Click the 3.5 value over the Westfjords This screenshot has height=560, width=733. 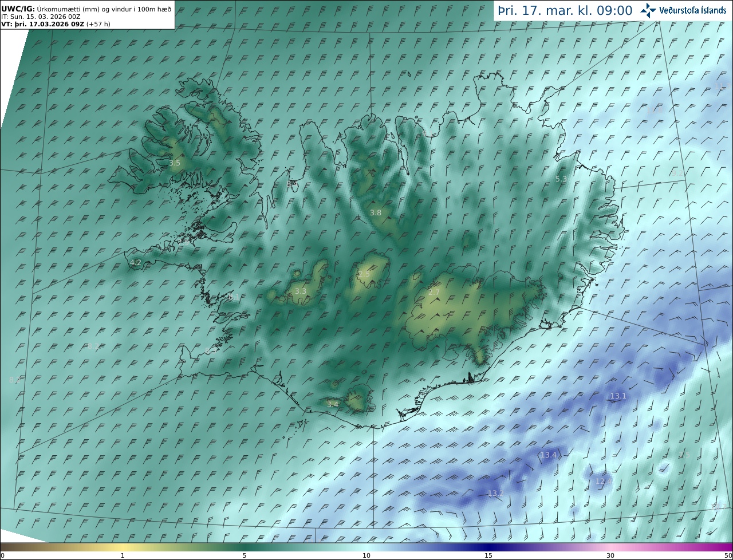[175, 163]
